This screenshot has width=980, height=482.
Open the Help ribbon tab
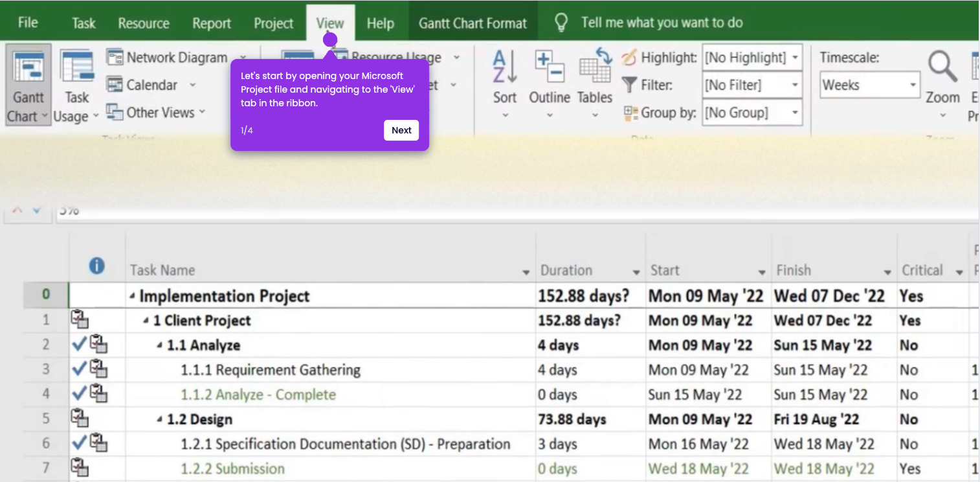tap(381, 23)
